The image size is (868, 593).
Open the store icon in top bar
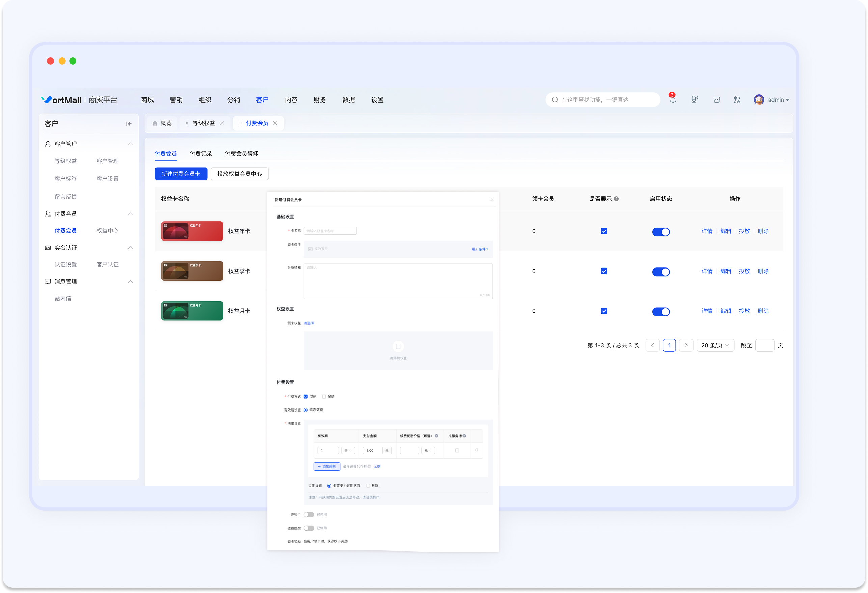tap(716, 100)
